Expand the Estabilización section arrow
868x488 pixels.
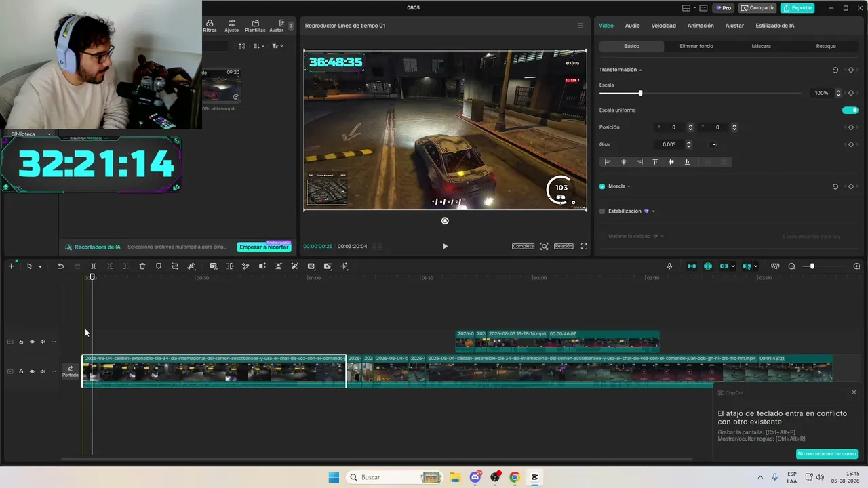click(x=653, y=211)
